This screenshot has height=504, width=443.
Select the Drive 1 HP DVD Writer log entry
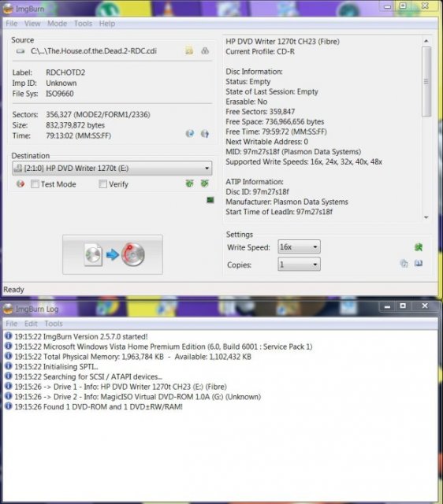(121, 387)
